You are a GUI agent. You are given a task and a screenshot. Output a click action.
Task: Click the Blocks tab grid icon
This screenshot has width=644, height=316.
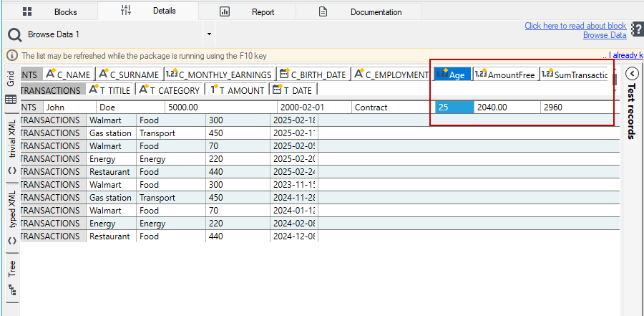27,11
